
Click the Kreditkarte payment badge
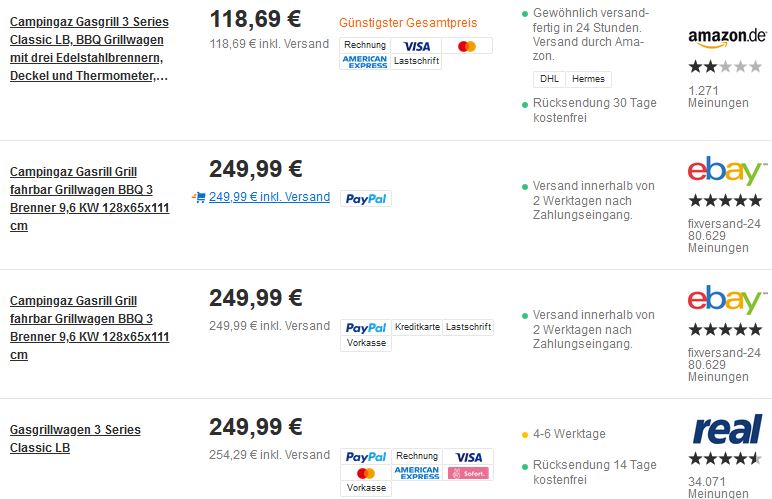tap(417, 327)
